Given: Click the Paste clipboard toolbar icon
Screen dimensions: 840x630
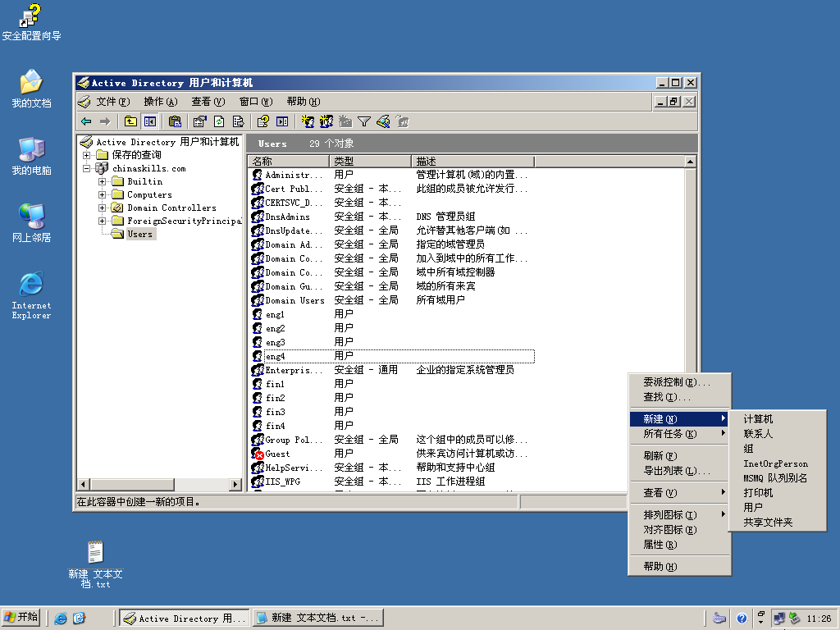Looking at the screenshot, I should click(x=175, y=121).
